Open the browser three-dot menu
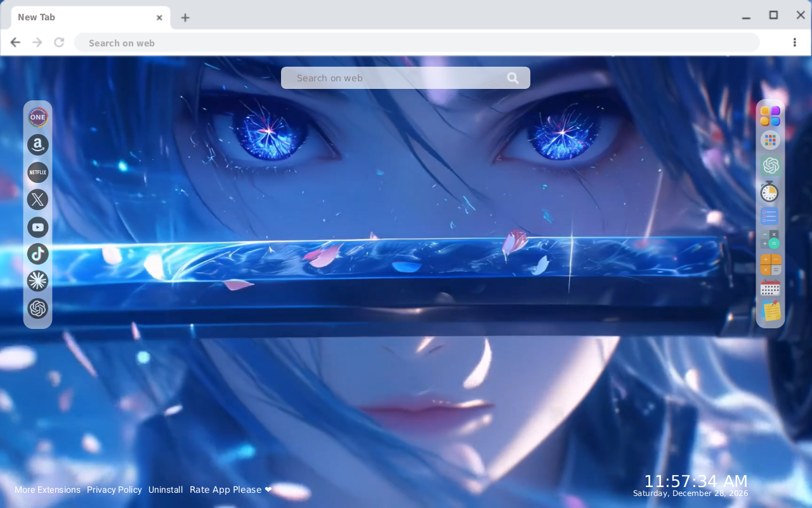Viewport: 812px width, 508px height. pos(794,43)
